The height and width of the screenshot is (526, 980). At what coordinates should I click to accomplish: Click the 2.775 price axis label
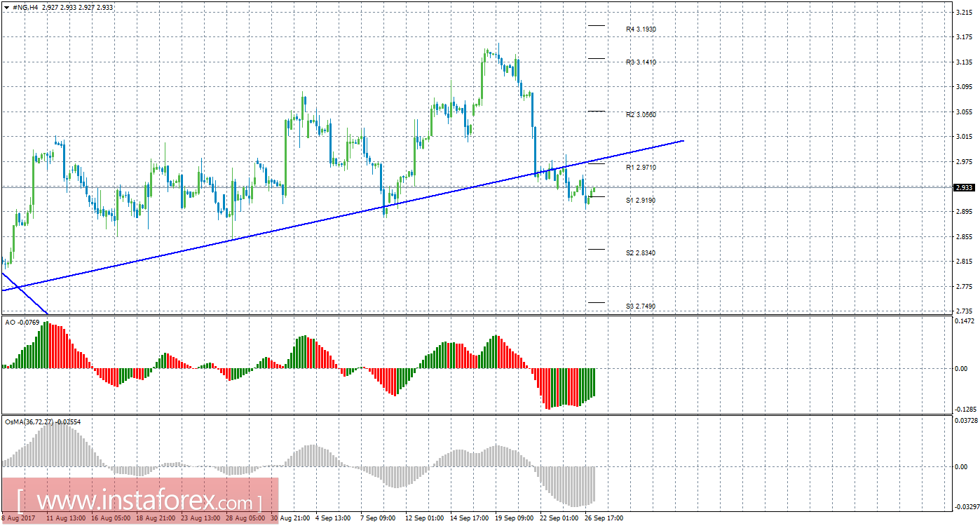point(964,286)
